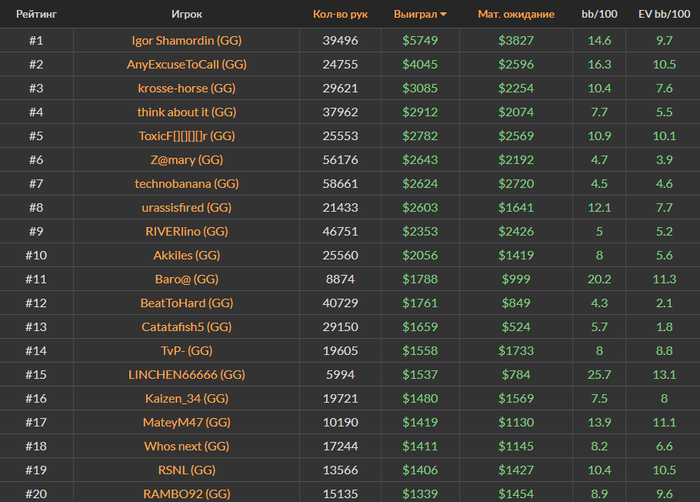Sort table by Мат. ожидание column
This screenshot has height=502, width=700.
click(x=516, y=14)
